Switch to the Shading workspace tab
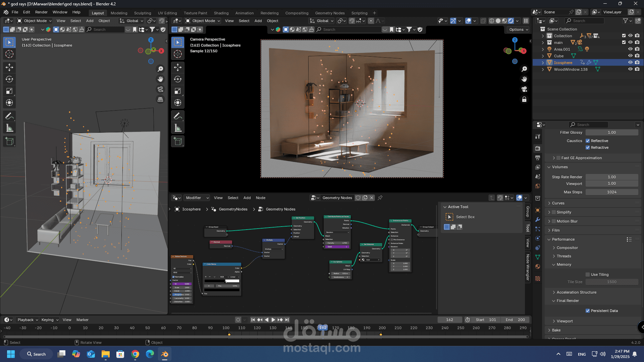This screenshot has height=362, width=644. click(x=221, y=13)
